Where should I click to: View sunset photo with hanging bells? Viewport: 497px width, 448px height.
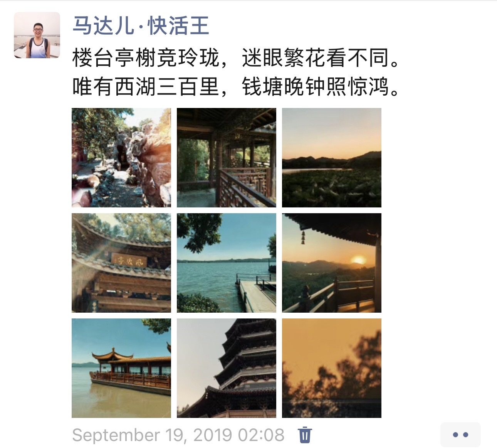click(x=332, y=263)
